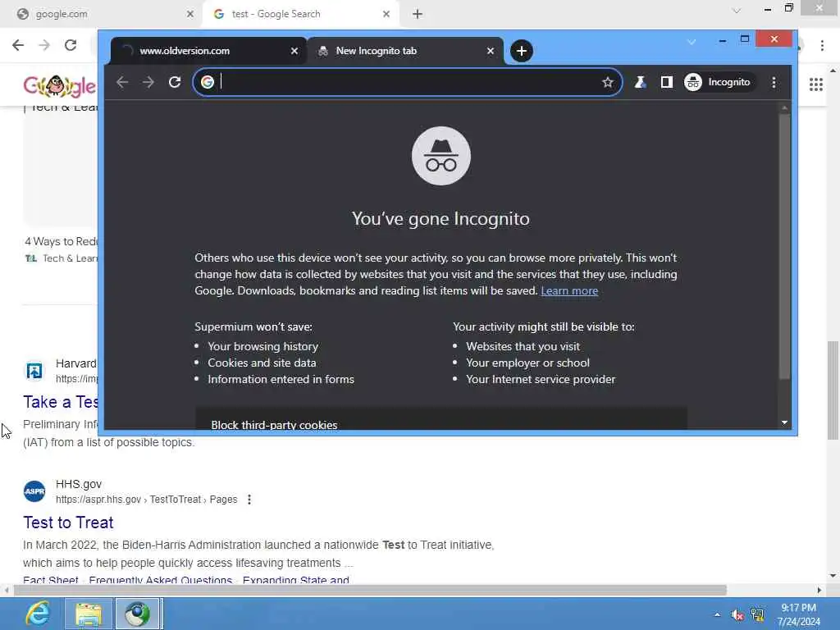Click the aspr.hhs.gov TestToTreat Pages URL
The width and height of the screenshot is (840, 630).
(146, 500)
